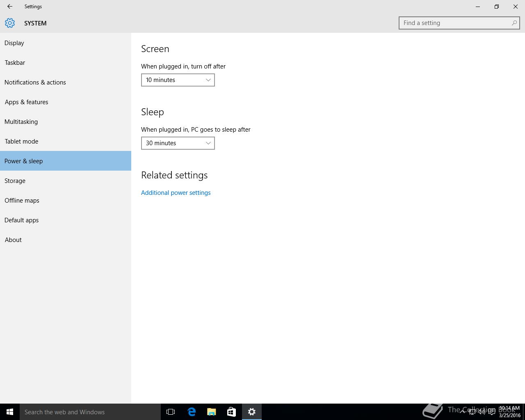The image size is (525, 420).
Task: Launch Microsoft Edge from the taskbar
Action: (x=191, y=412)
